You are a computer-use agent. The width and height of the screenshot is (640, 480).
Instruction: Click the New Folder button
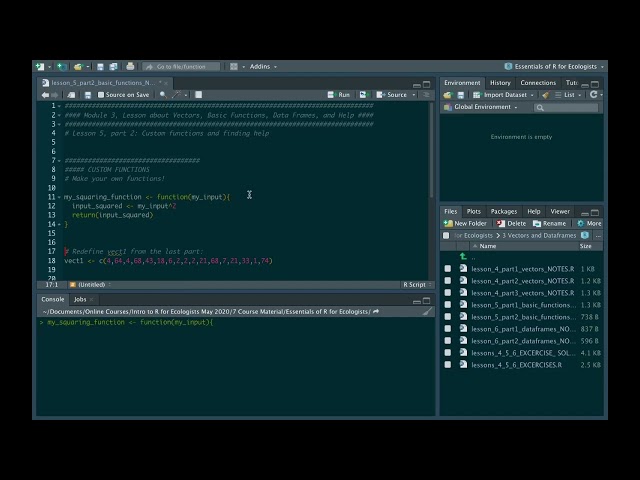[465, 223]
